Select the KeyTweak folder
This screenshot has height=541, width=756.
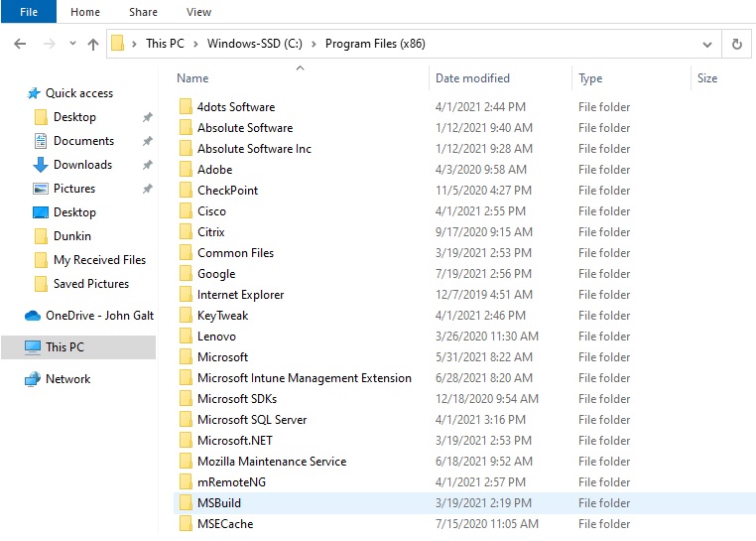click(222, 315)
